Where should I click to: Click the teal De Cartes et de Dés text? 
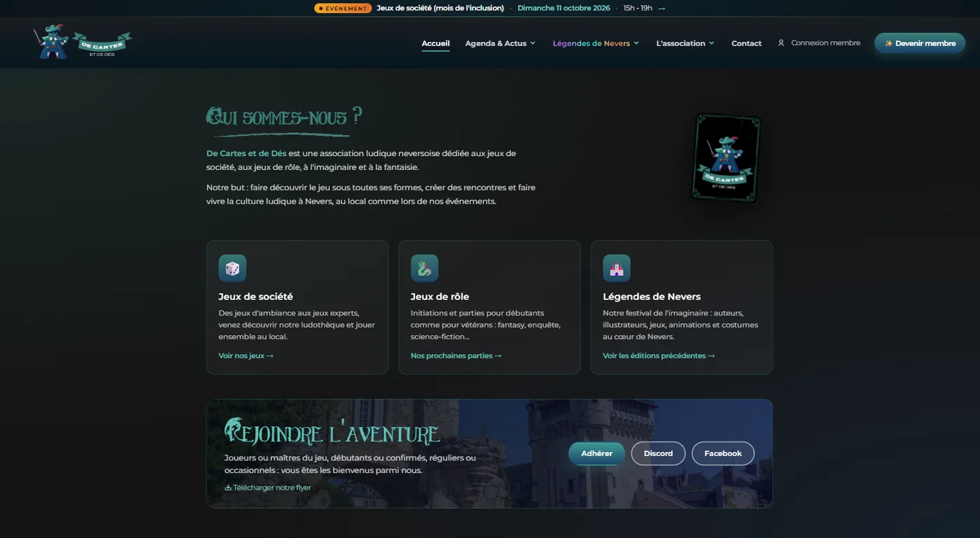pyautogui.click(x=246, y=153)
